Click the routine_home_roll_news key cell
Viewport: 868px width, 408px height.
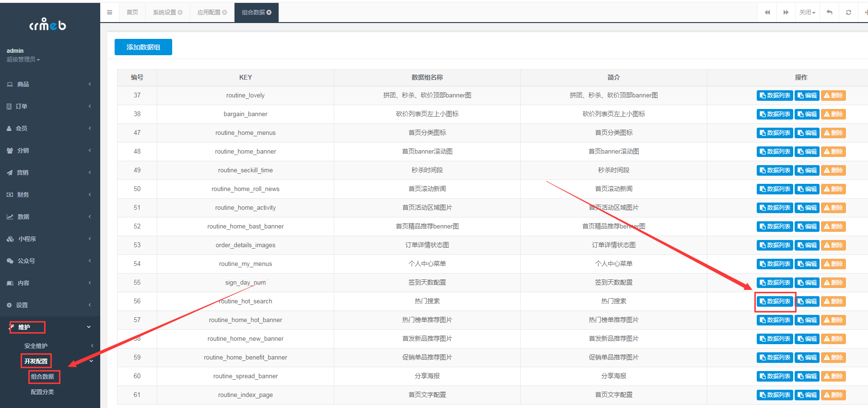(x=246, y=189)
